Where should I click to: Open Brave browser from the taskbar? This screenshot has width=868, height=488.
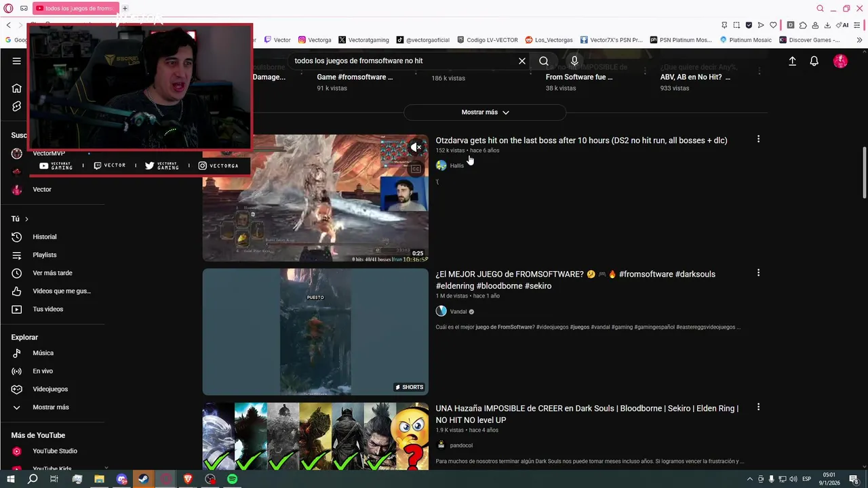coord(188,479)
